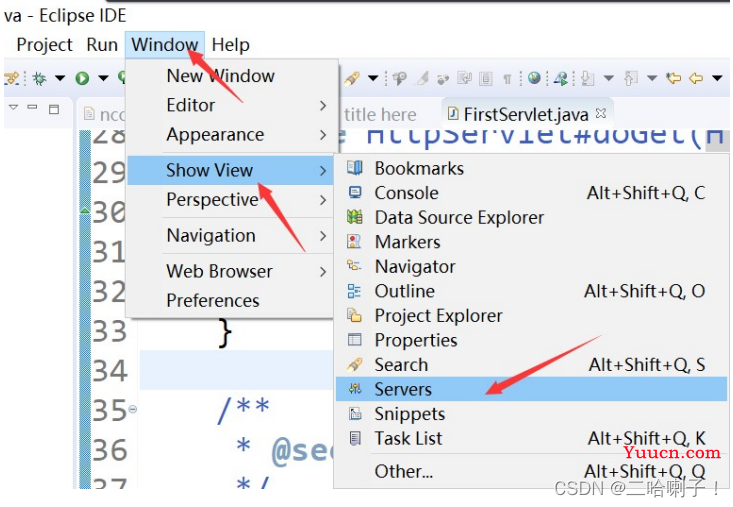Go to Last Edit Location icon
The image size is (733, 507).
[674, 78]
